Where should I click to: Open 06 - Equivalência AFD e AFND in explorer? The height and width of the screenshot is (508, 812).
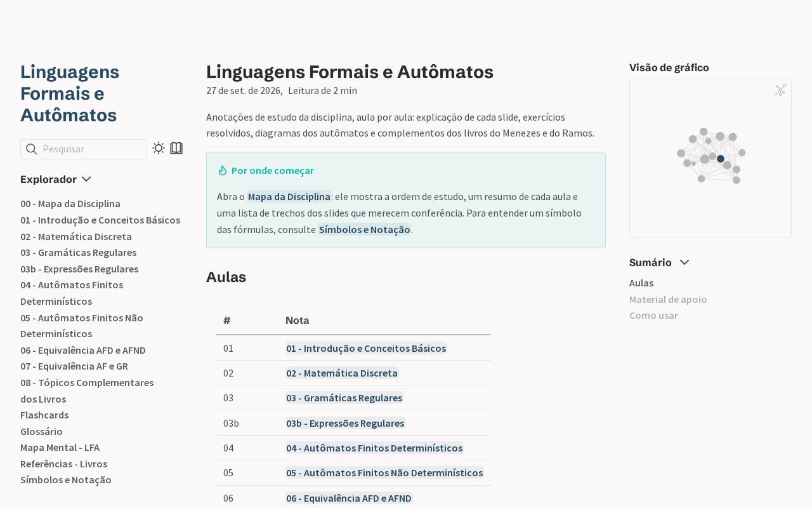click(x=83, y=351)
